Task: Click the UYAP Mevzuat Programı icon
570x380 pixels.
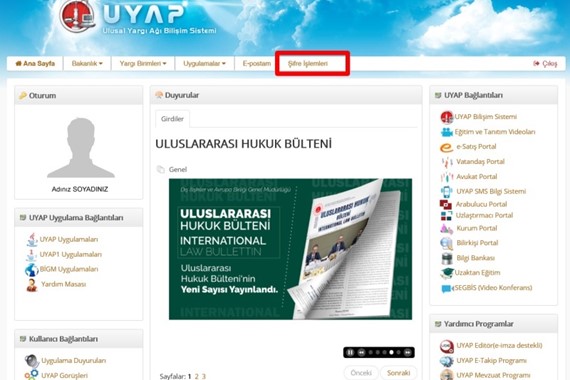Action: [446, 375]
